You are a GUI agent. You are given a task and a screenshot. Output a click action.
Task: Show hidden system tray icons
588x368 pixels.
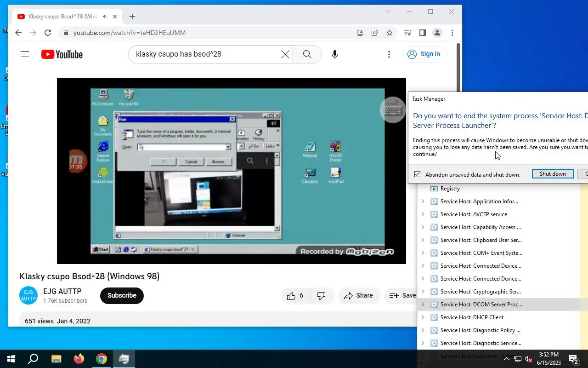507,359
